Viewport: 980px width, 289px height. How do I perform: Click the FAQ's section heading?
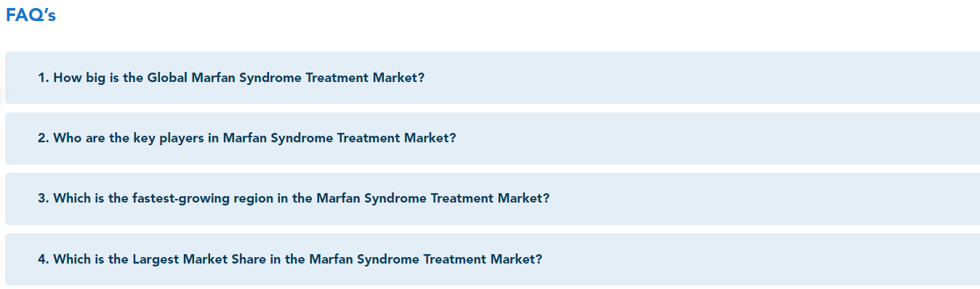[31, 16]
